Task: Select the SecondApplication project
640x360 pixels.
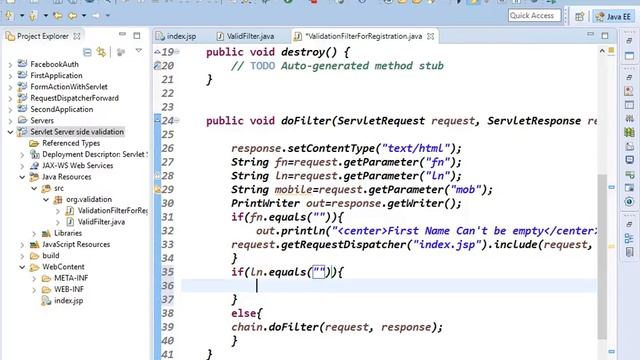Action: [61, 109]
